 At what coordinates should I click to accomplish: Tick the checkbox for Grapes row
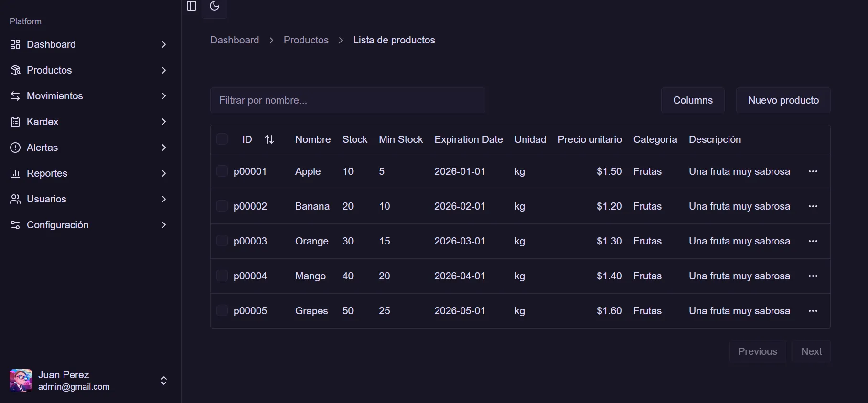[x=222, y=311]
